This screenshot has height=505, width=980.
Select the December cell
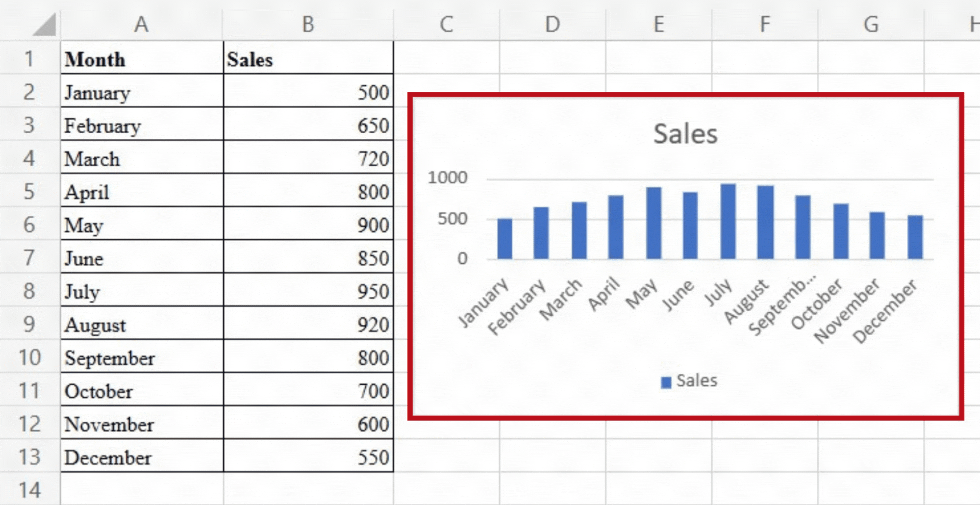point(142,456)
